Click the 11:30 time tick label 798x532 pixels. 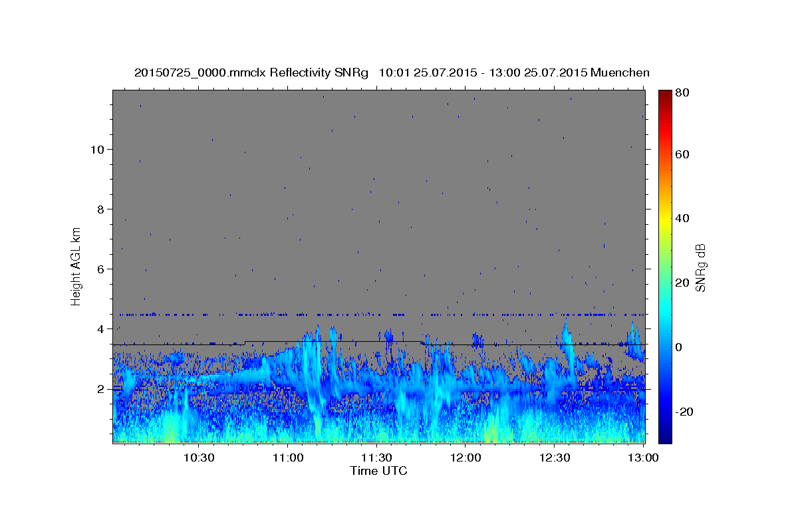[x=377, y=458]
